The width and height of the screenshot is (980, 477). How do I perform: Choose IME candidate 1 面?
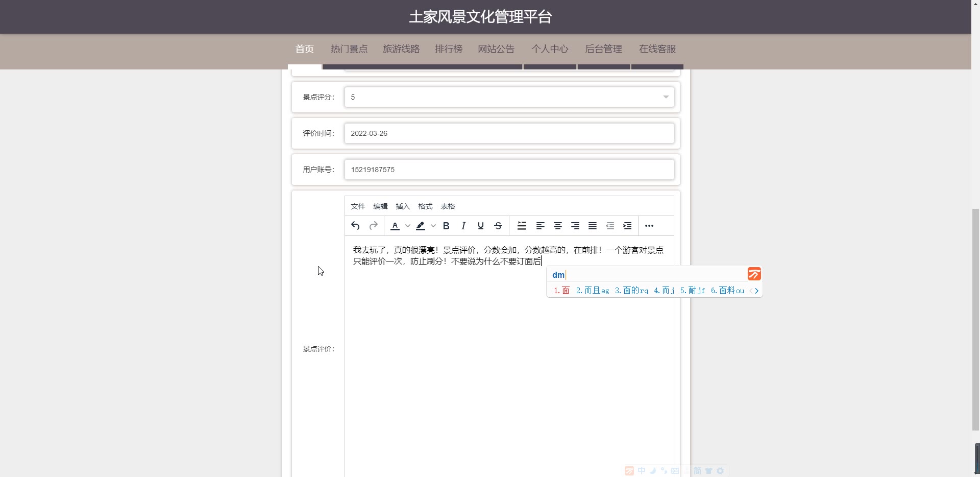coord(561,291)
